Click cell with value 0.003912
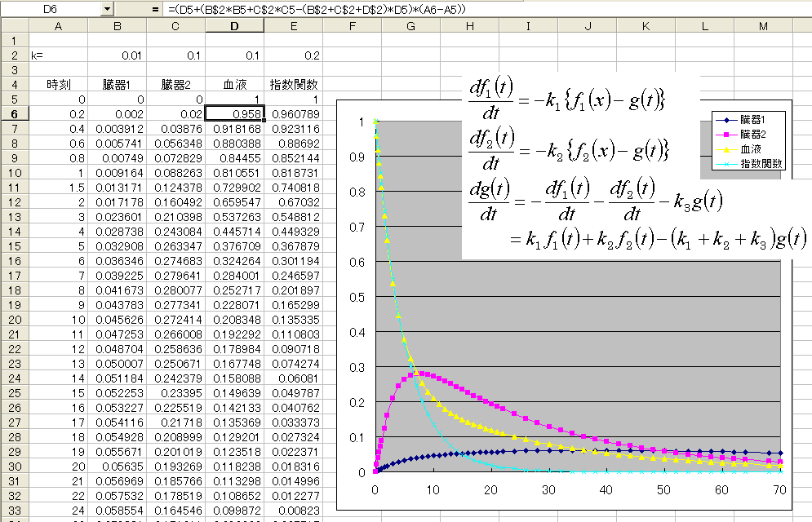812x522 pixels. 118,129
